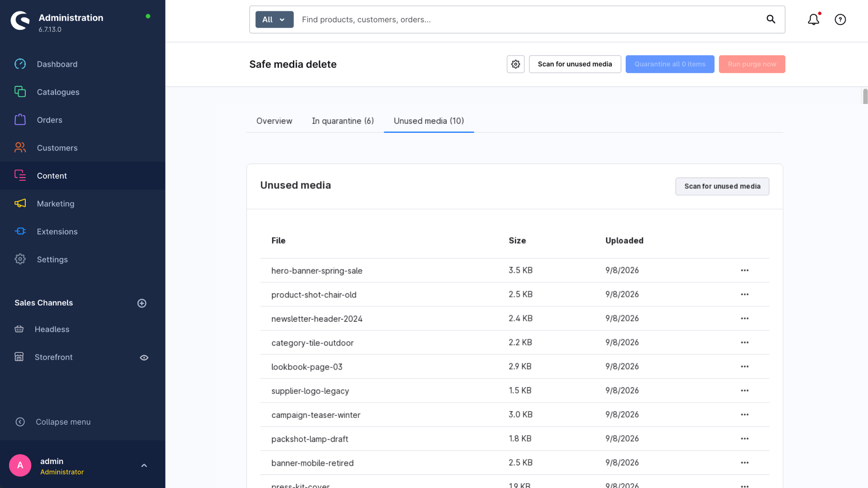Switch to the Overview tab

click(x=274, y=121)
